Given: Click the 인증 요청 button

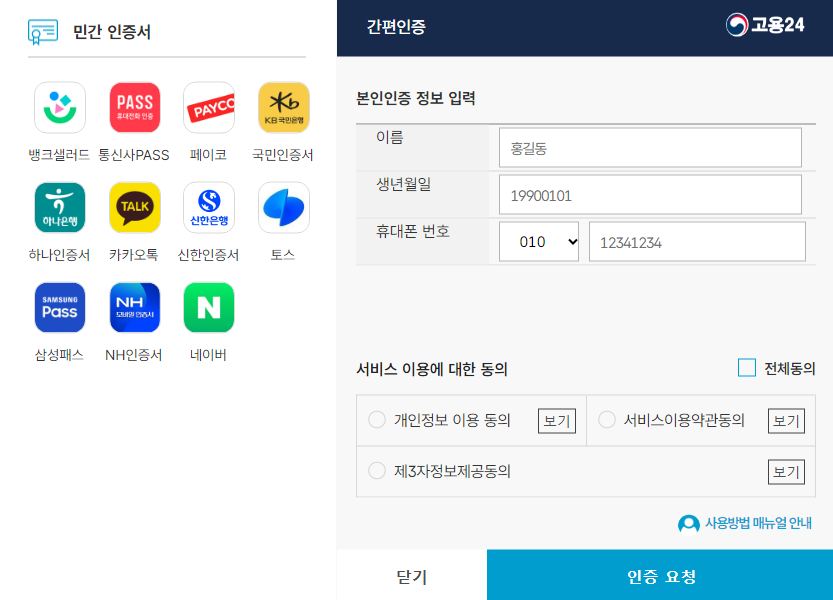Looking at the screenshot, I should 660,576.
